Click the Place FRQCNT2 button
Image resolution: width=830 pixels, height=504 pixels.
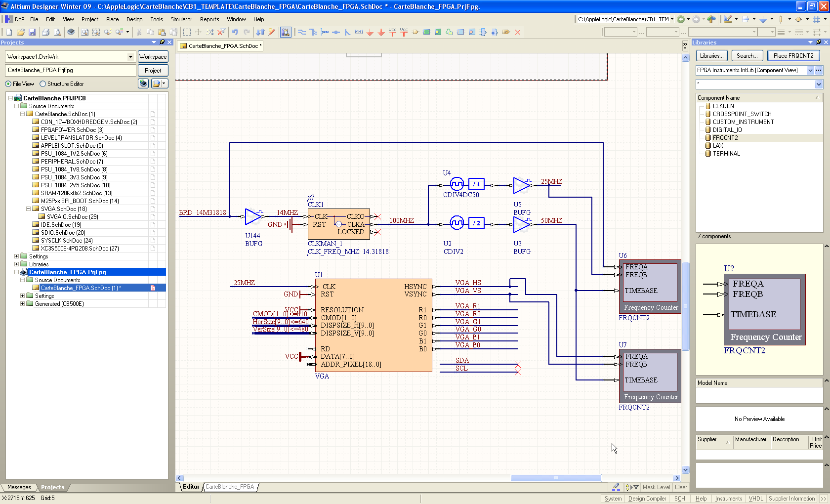click(x=793, y=56)
